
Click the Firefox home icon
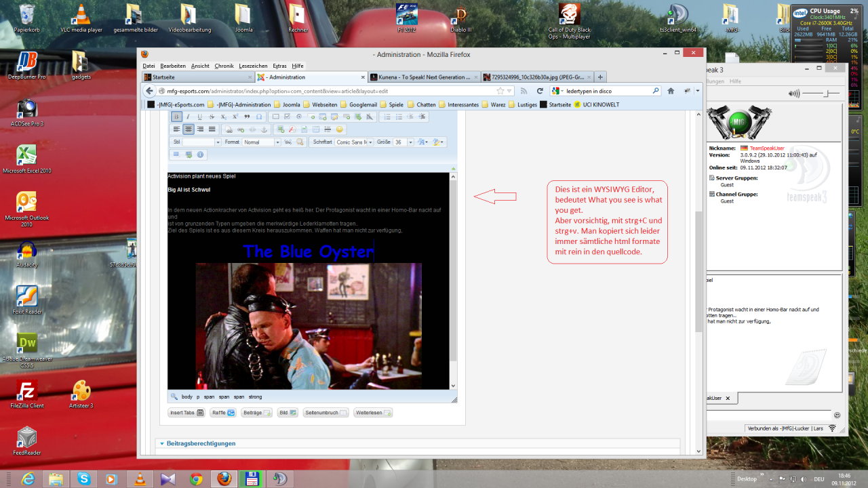click(x=671, y=91)
